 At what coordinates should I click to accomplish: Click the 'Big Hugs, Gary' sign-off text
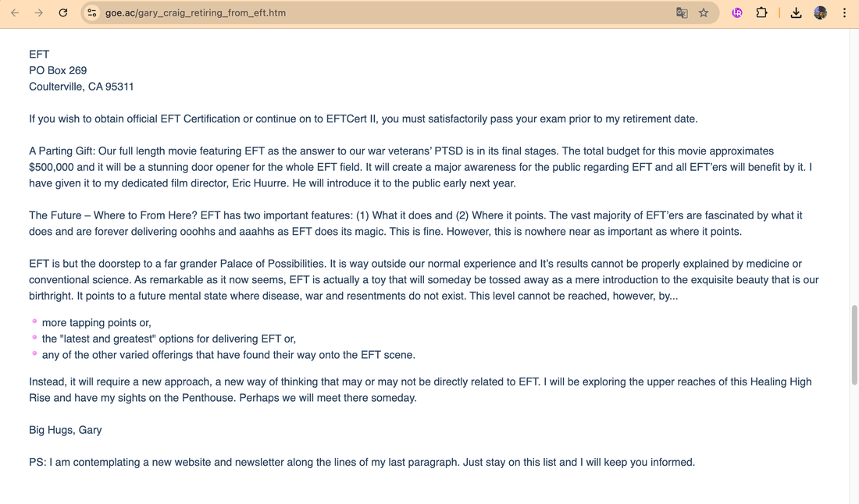[x=65, y=430]
